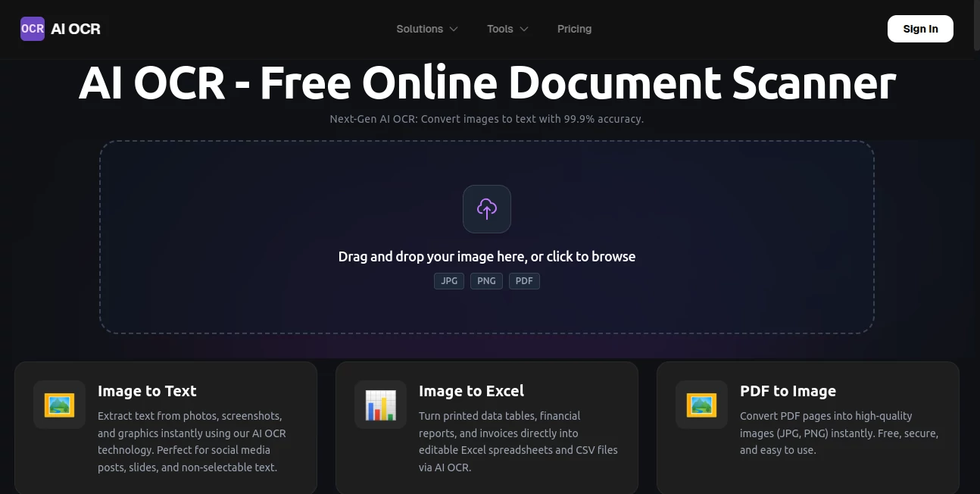Screen dimensions: 980x494
Task: Click the drag and drop upload area
Action: (486, 236)
